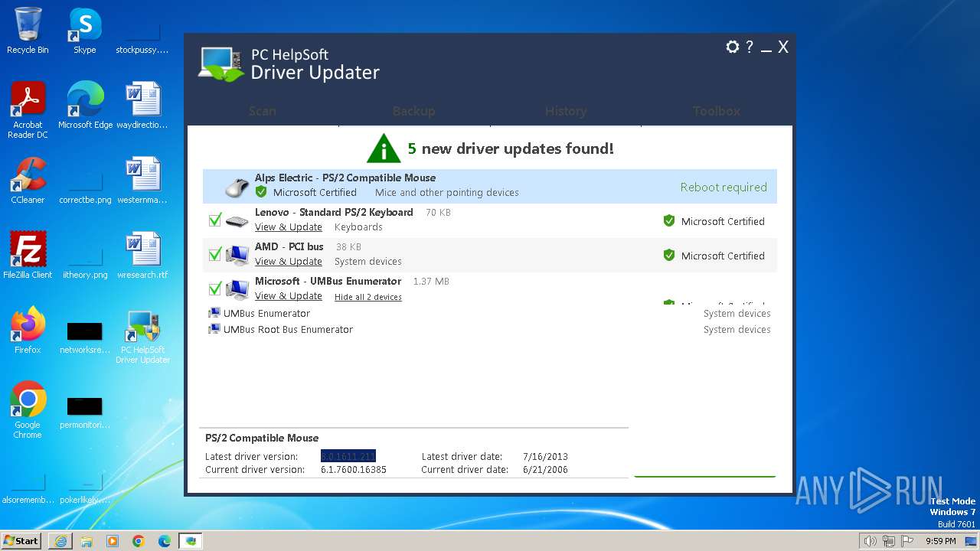Open Skype desktop shortcut
Viewport: 980px width, 551px height.
[85, 31]
